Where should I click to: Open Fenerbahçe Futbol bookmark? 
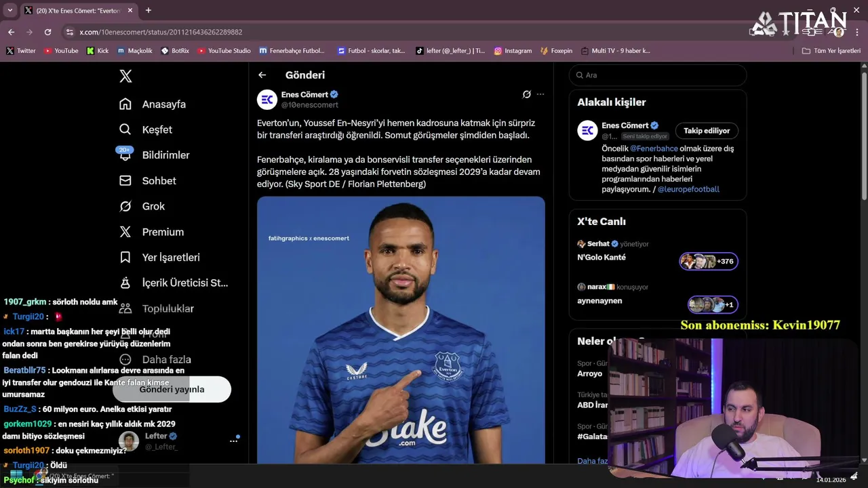pos(292,51)
